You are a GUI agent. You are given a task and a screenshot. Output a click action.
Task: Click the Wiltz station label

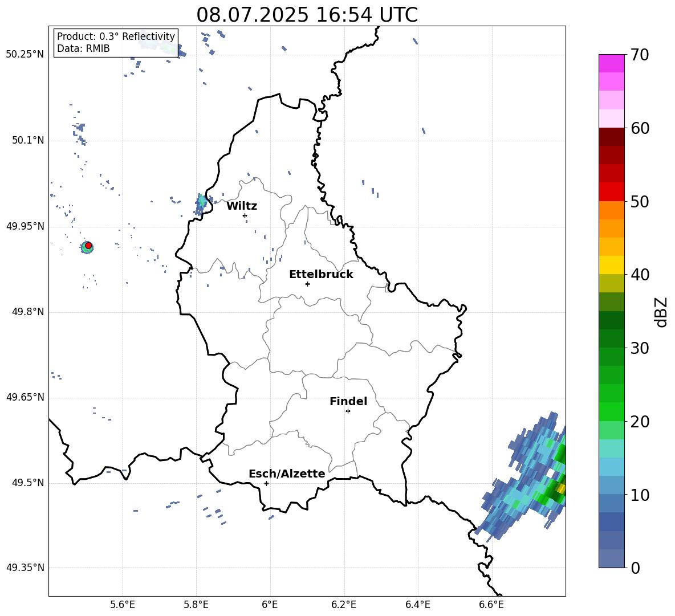(x=242, y=206)
